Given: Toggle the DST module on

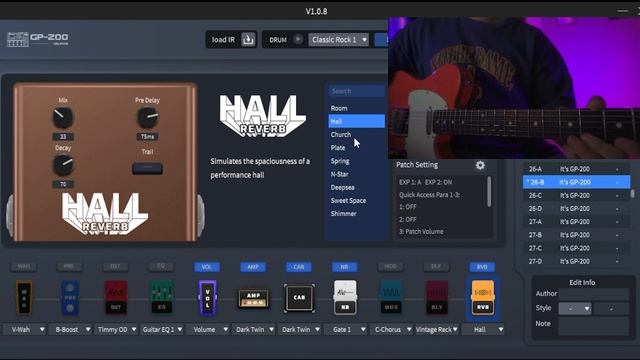Looking at the screenshot, I should click(115, 267).
